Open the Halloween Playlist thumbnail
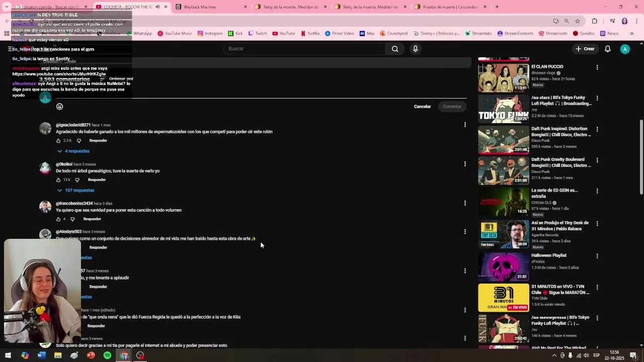Image resolution: width=644 pixels, height=362 pixels. (504, 266)
